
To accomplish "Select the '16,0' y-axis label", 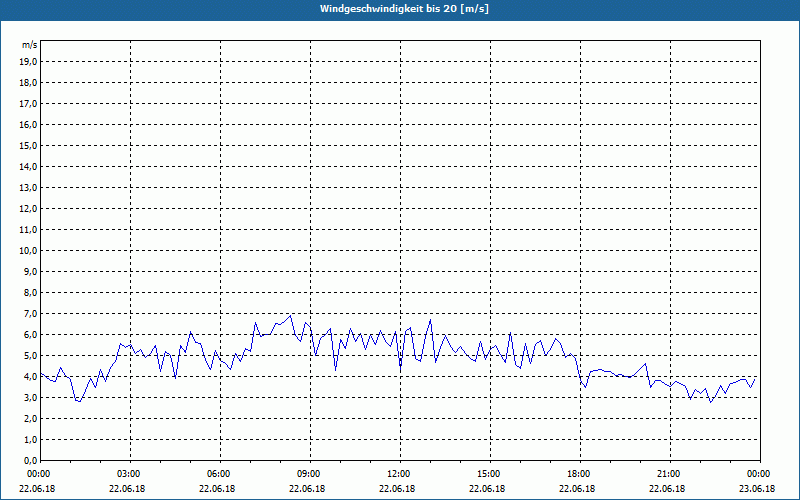I will click(x=28, y=124).
